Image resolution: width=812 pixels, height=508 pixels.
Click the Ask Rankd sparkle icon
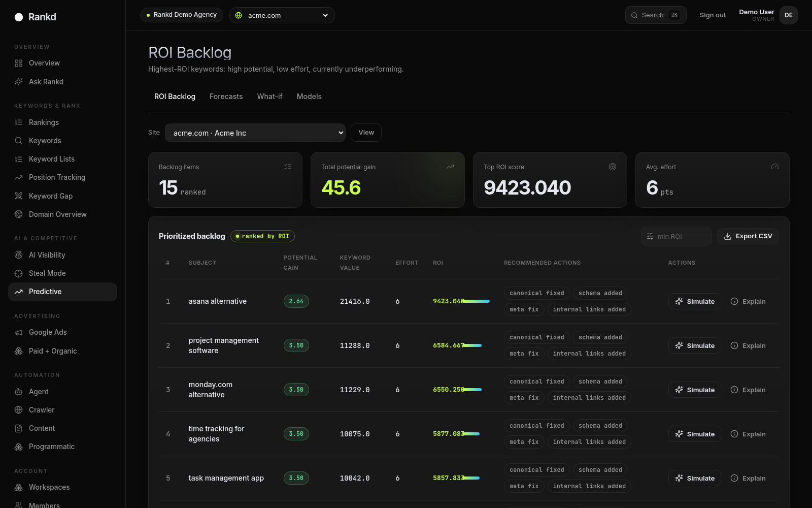19,82
